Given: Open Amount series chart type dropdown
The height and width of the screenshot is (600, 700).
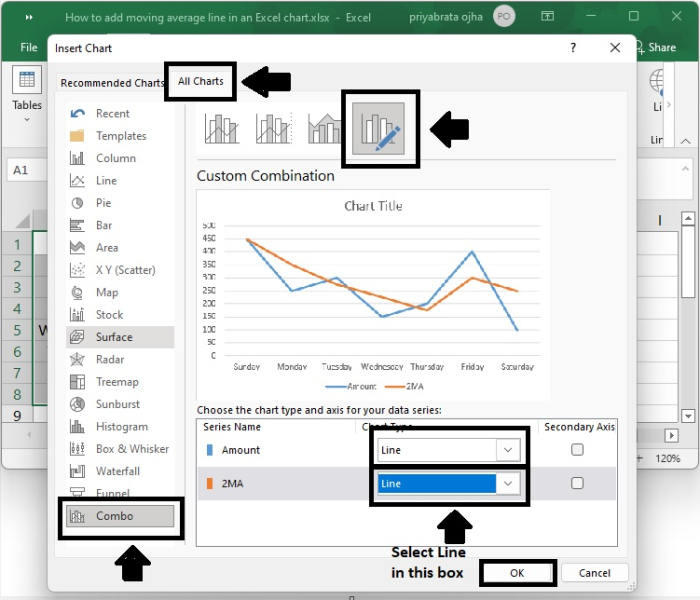Looking at the screenshot, I should (508, 450).
